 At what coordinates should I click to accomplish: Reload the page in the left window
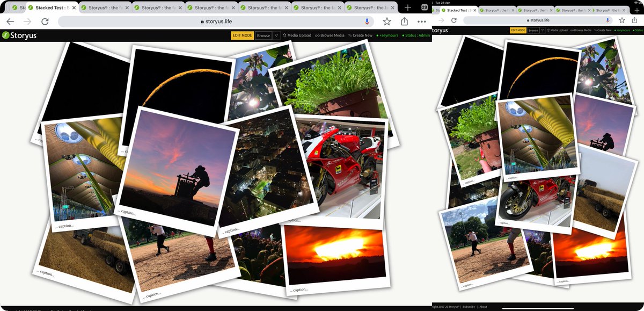[x=45, y=21]
